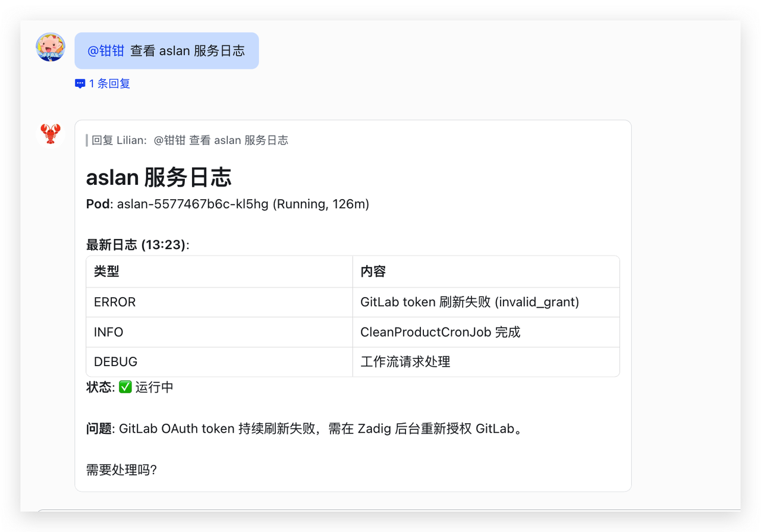Open the "1 条回复" thread link

click(109, 84)
